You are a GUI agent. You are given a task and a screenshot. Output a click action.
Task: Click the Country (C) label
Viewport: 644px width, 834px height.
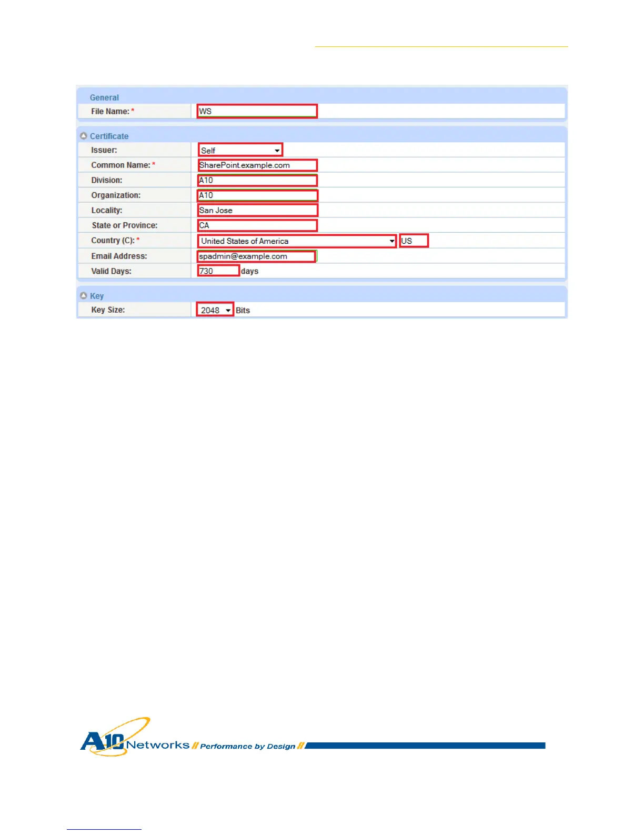(113, 240)
